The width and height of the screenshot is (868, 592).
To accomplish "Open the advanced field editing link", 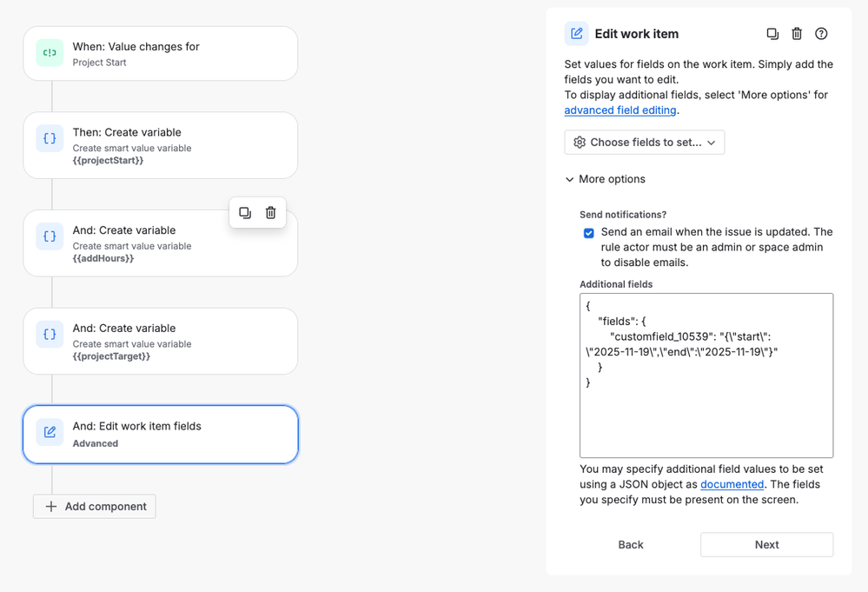I will click(x=620, y=110).
